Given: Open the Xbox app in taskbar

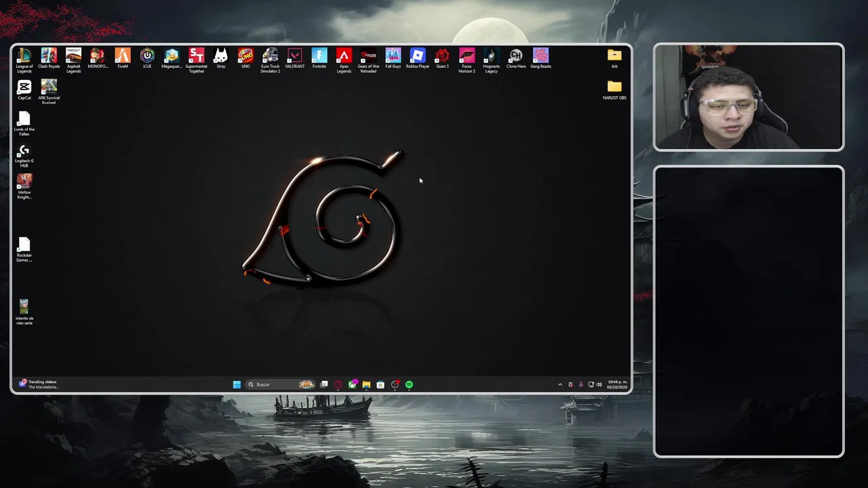Looking at the screenshot, I should pyautogui.click(x=352, y=384).
